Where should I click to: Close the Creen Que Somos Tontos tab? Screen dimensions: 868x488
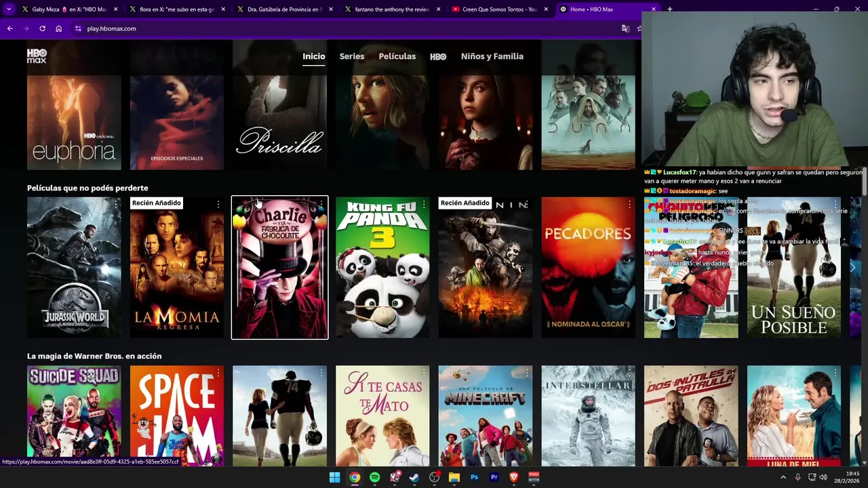tap(546, 9)
